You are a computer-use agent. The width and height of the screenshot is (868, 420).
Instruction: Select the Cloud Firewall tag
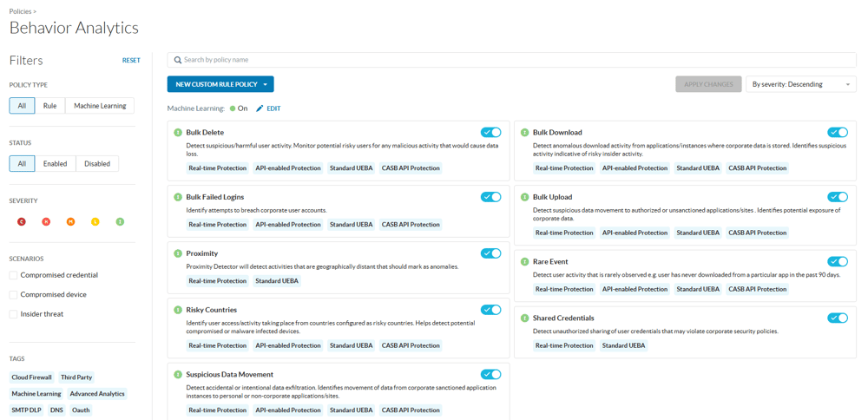pos(31,377)
